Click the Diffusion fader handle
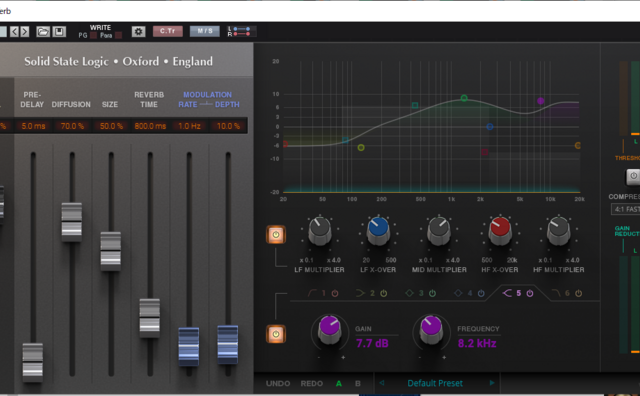 coord(72,222)
